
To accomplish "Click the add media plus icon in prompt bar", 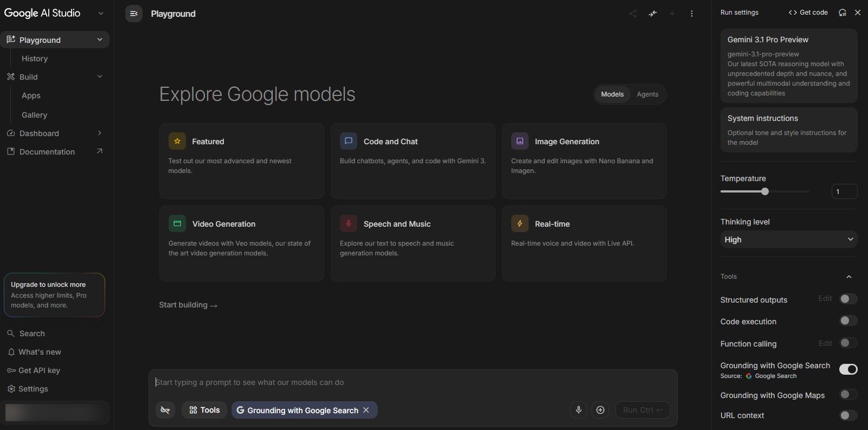I will coord(600,410).
